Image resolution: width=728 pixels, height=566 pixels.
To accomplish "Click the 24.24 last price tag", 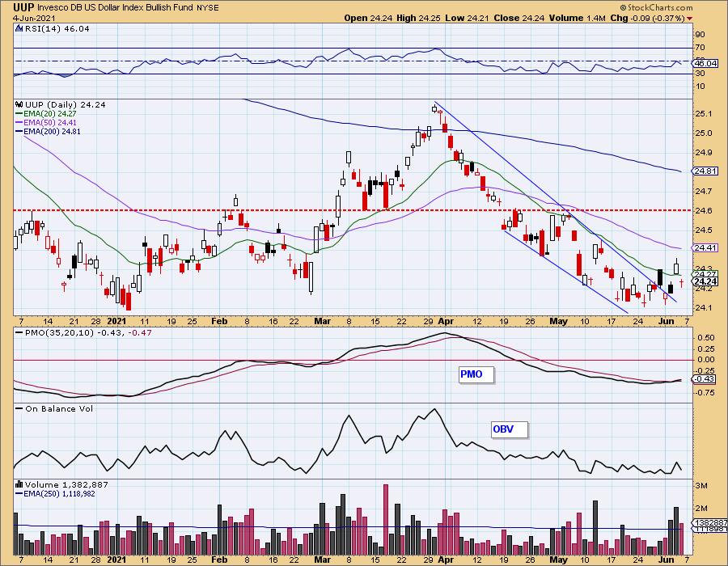I will coord(705,281).
